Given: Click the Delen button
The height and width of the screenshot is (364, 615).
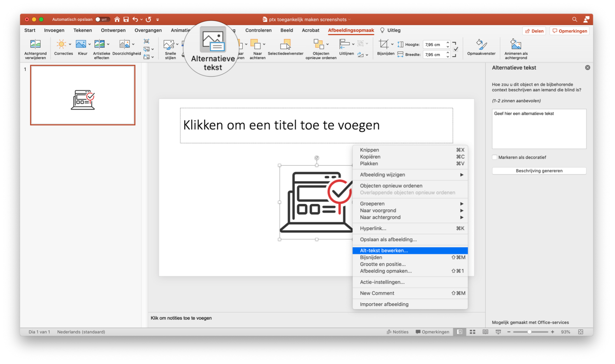Looking at the screenshot, I should click(x=534, y=31).
